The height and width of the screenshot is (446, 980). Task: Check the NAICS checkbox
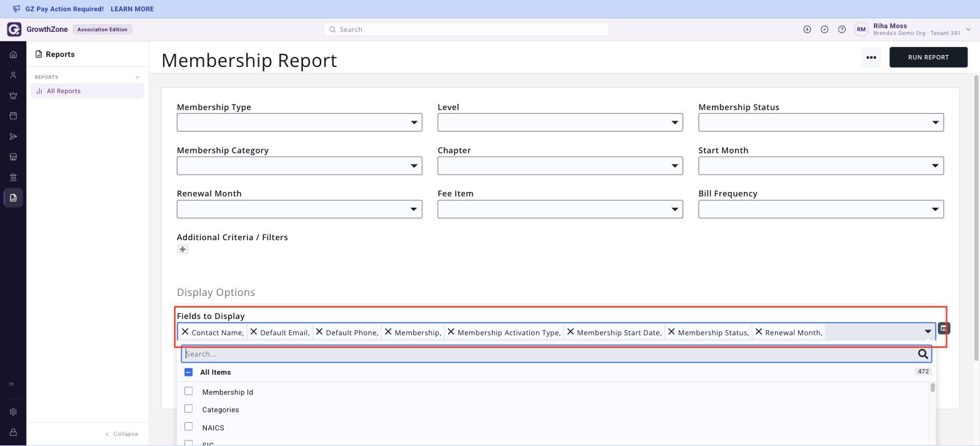tap(188, 427)
